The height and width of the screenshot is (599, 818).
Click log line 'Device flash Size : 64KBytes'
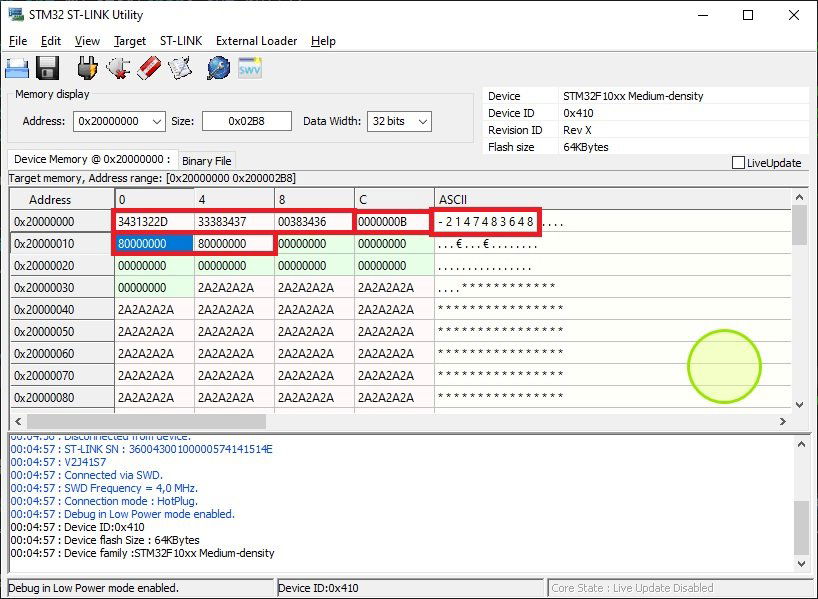pyautogui.click(x=131, y=540)
